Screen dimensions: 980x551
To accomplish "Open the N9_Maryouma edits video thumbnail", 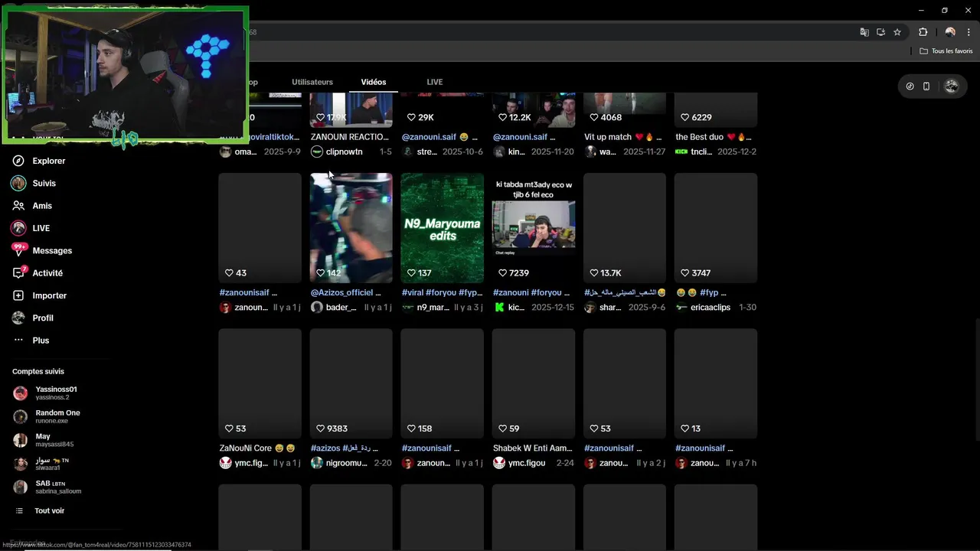I will tap(443, 228).
